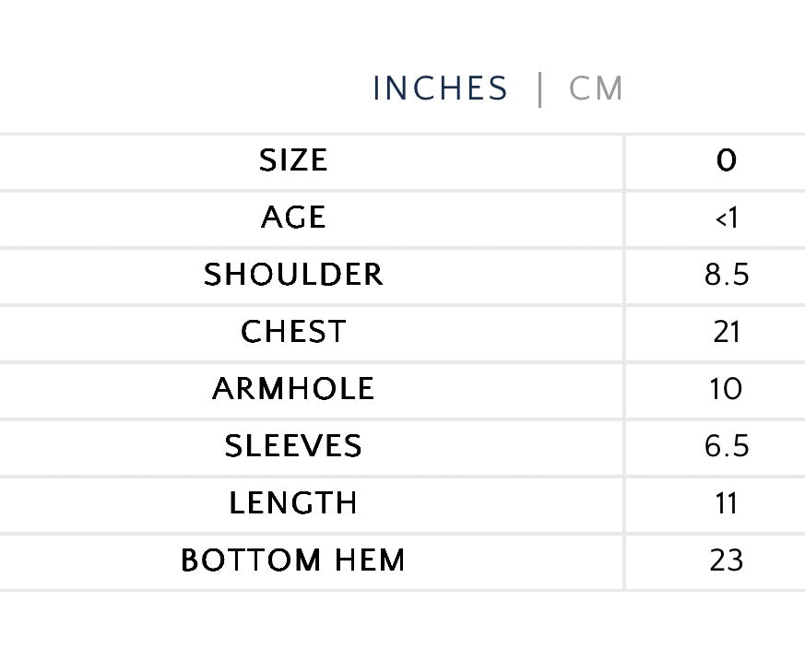Click the SLEEVES row label

point(293,446)
